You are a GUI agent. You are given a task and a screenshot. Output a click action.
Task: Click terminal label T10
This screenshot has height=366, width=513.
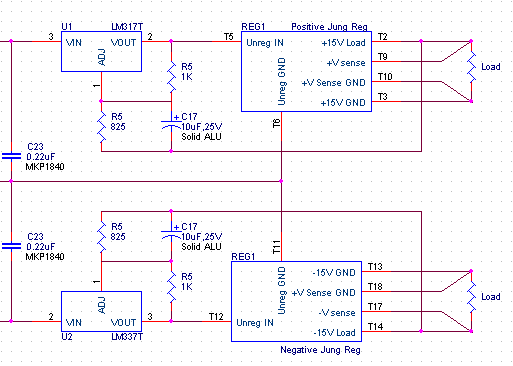pyautogui.click(x=385, y=77)
